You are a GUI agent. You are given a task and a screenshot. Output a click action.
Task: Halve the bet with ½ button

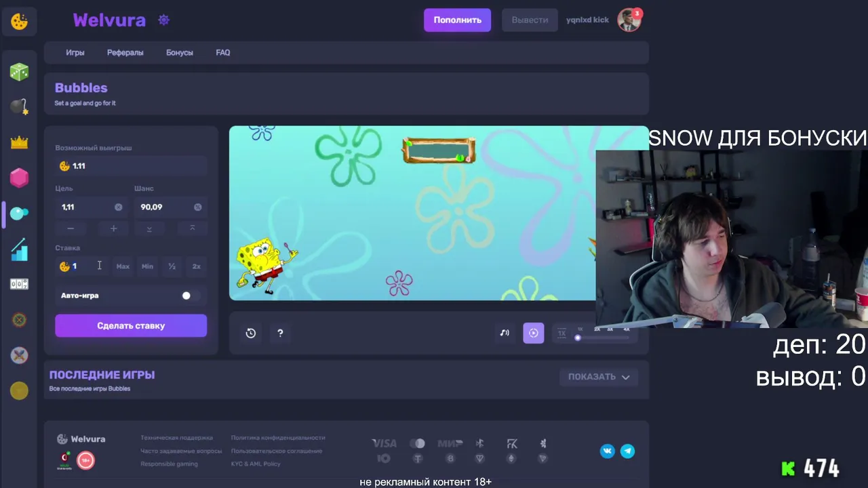[172, 266]
